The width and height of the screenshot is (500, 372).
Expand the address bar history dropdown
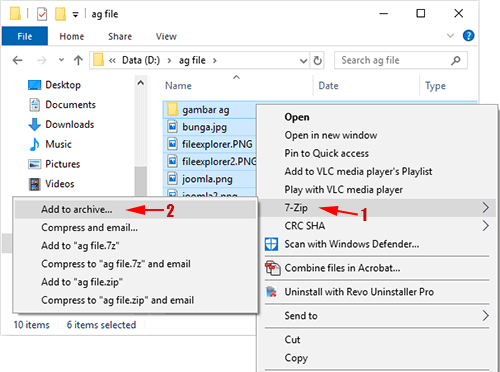(303, 61)
